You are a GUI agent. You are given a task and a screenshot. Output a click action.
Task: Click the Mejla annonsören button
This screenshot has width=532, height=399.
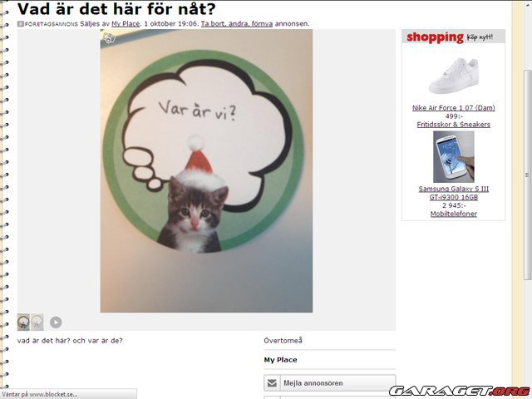click(x=329, y=383)
